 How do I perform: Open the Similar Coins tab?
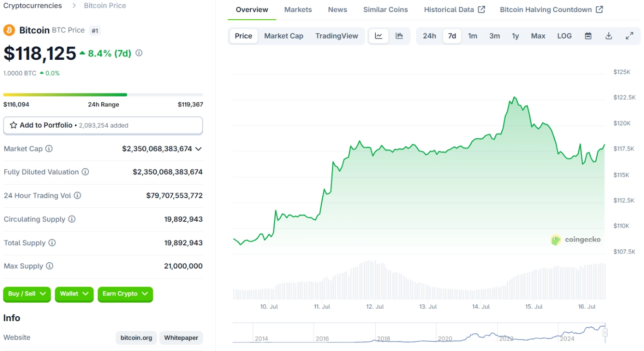click(385, 10)
